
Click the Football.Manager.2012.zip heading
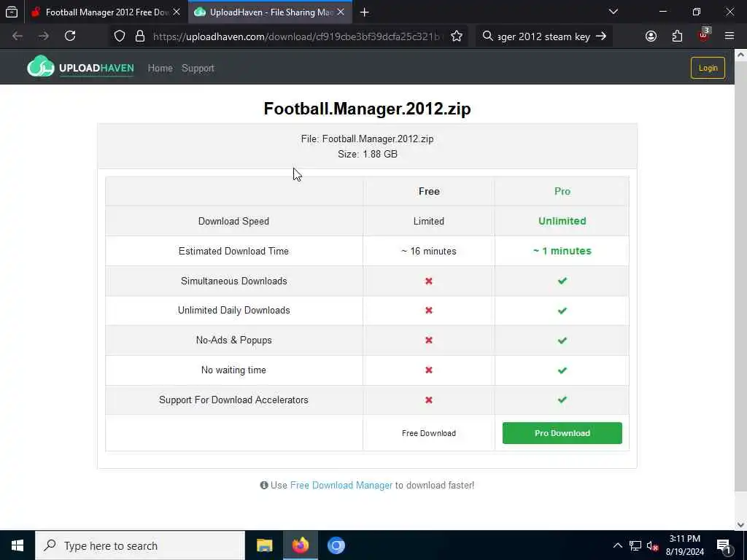(368, 109)
